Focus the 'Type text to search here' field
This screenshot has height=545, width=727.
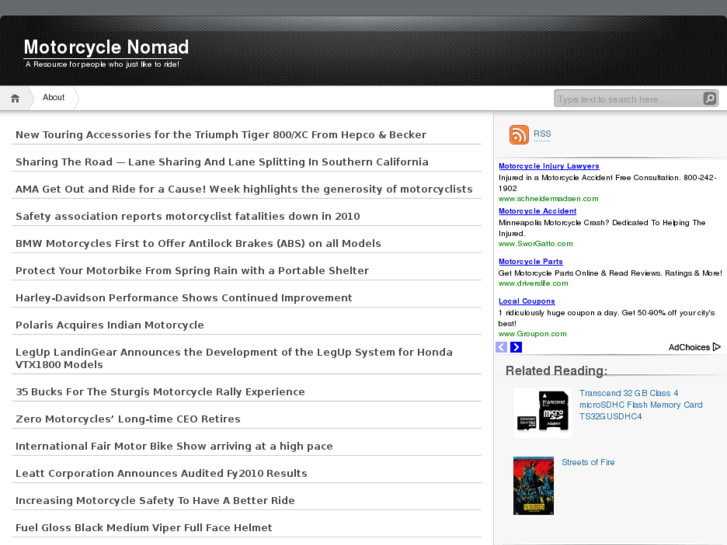point(629,99)
